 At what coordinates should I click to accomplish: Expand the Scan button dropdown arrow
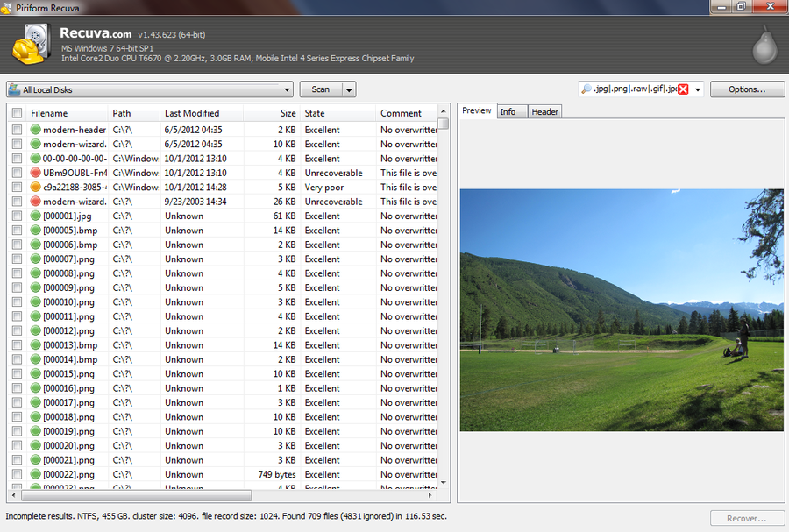click(x=349, y=89)
